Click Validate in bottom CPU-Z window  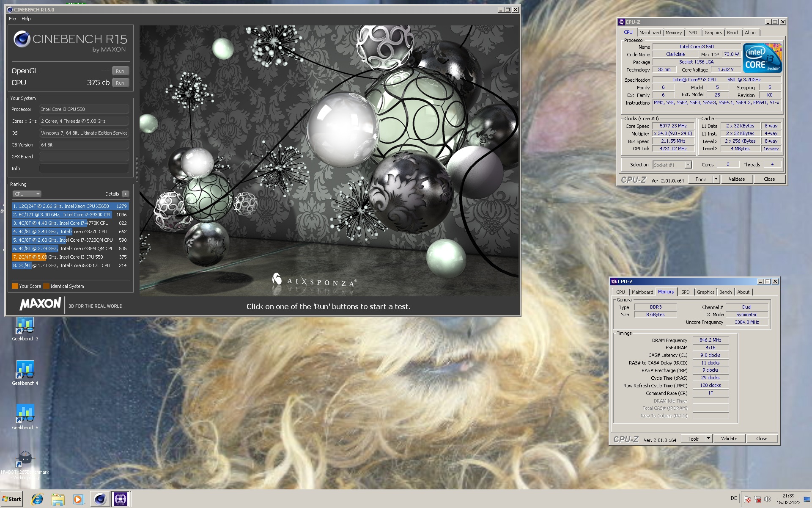coord(729,439)
